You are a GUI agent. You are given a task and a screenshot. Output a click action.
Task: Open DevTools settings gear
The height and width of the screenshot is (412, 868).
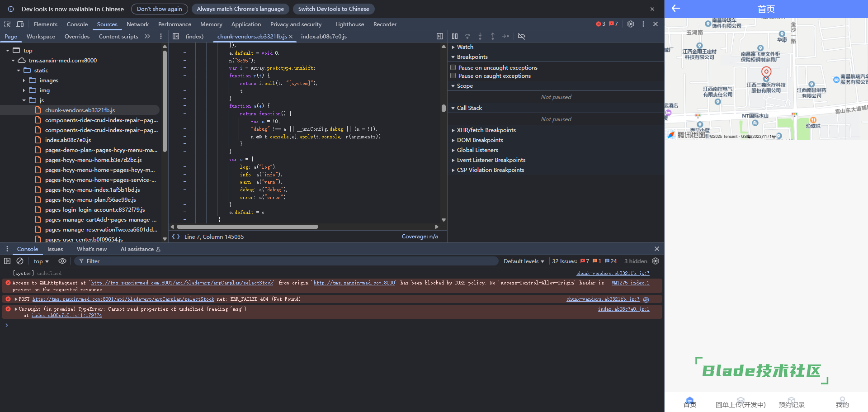[x=631, y=24]
